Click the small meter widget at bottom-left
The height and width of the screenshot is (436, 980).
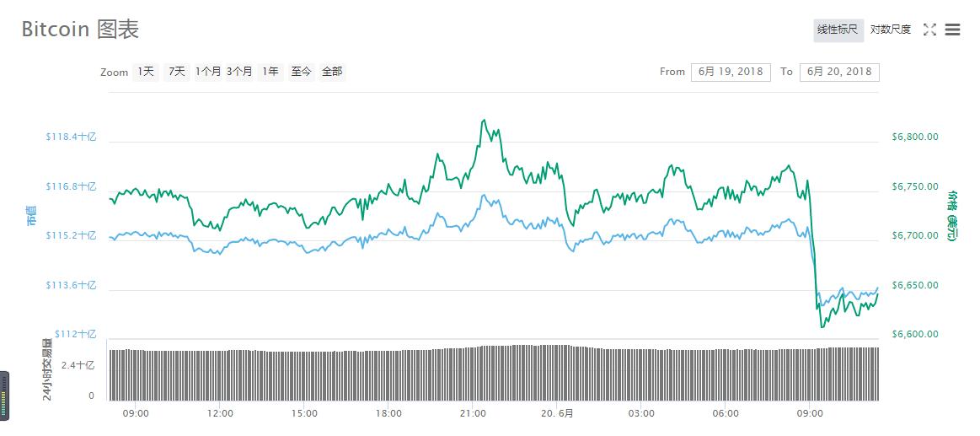[x=4, y=395]
